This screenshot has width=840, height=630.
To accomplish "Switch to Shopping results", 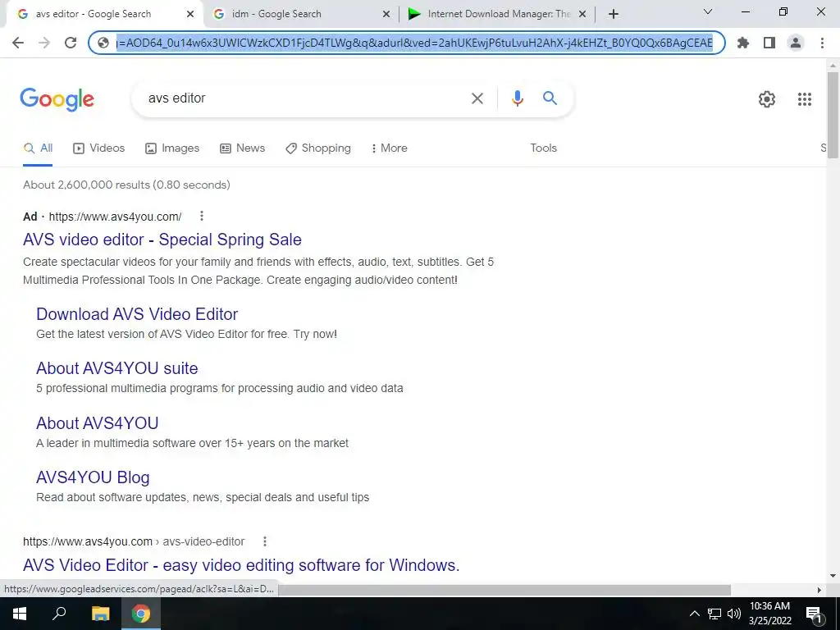I will 318,148.
